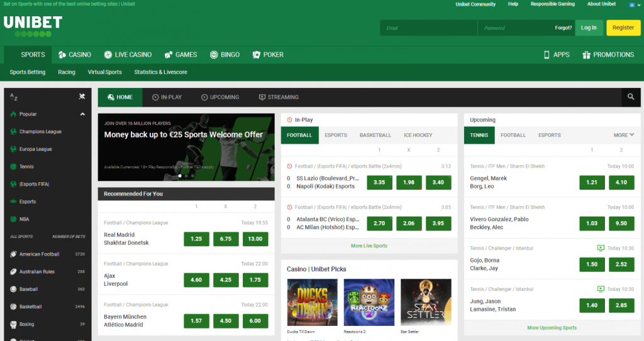Select the Esports tab under Upcoming
The width and height of the screenshot is (644, 341).
[x=549, y=135]
